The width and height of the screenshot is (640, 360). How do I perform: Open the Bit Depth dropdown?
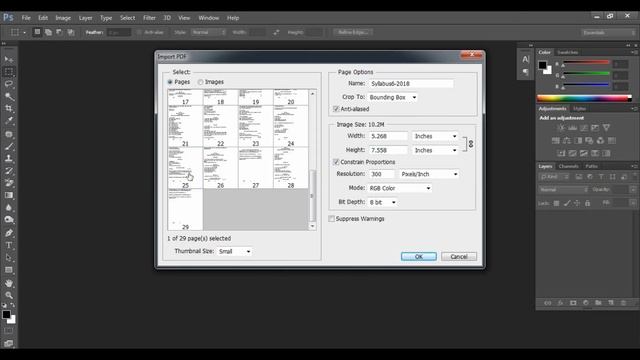point(382,202)
